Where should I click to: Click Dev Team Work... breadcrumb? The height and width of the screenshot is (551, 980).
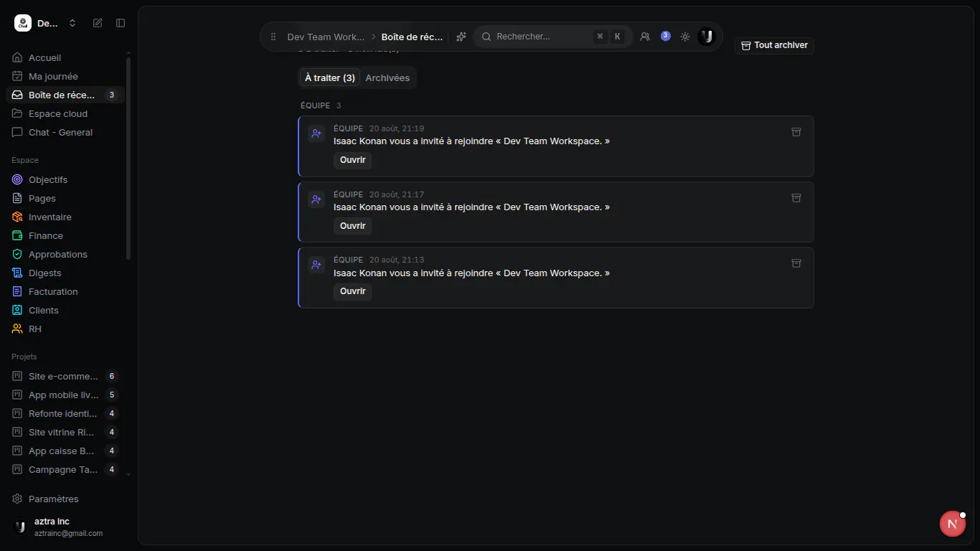tap(326, 37)
